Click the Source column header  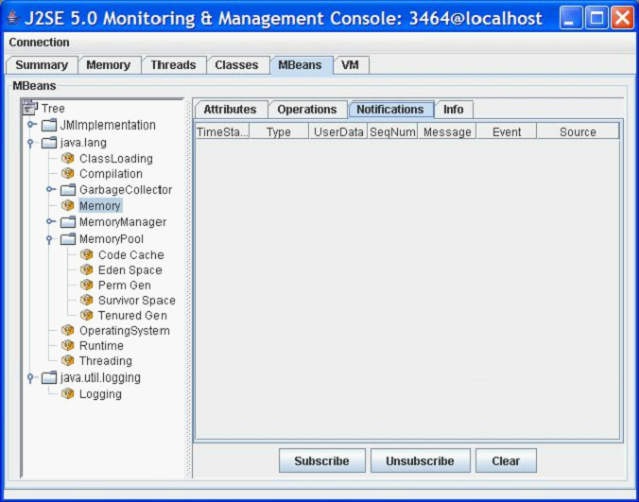(x=578, y=132)
